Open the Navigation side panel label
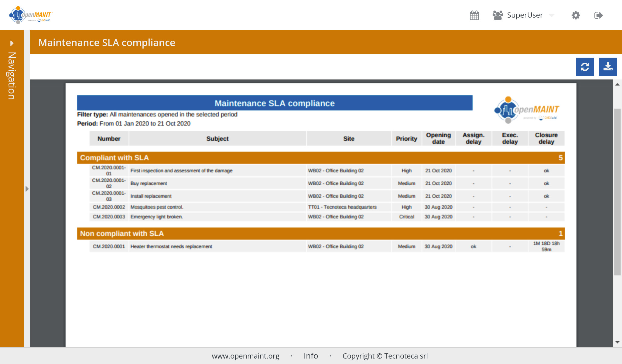 12,76
